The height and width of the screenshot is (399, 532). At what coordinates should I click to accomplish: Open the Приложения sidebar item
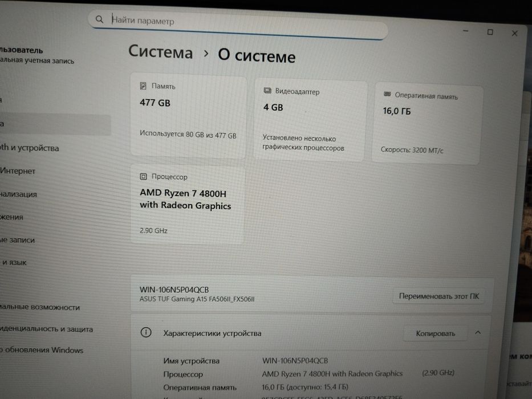coord(12,217)
